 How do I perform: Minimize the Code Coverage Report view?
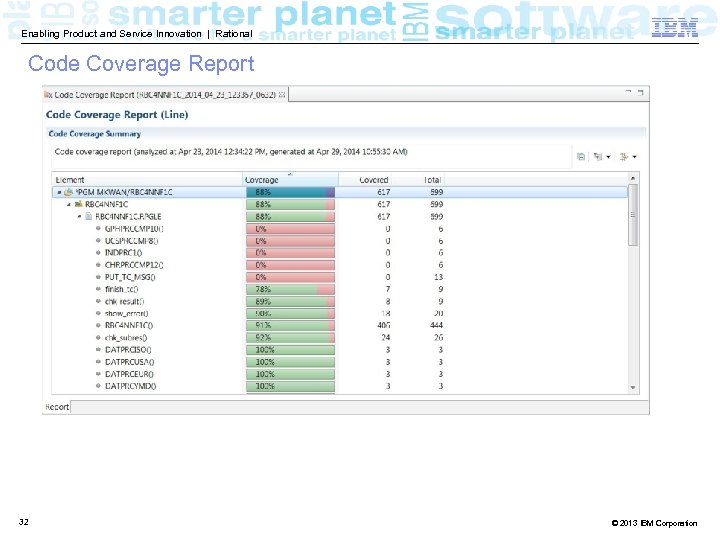pos(628,92)
